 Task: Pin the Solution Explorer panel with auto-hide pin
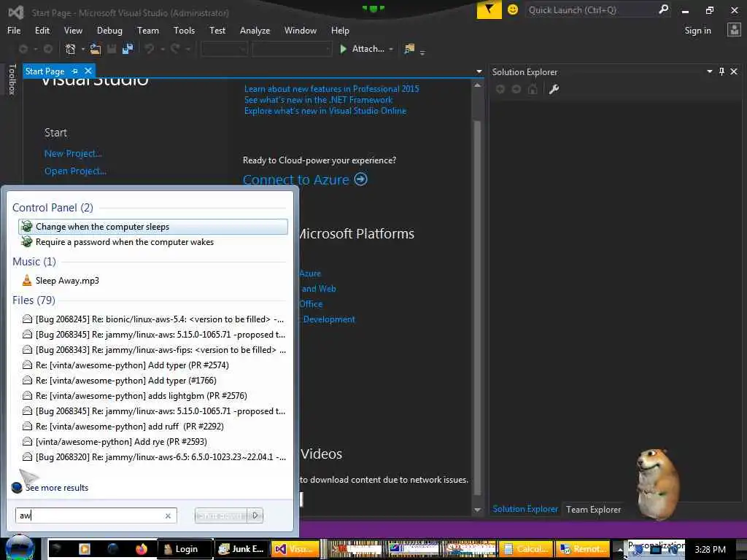coord(721,71)
